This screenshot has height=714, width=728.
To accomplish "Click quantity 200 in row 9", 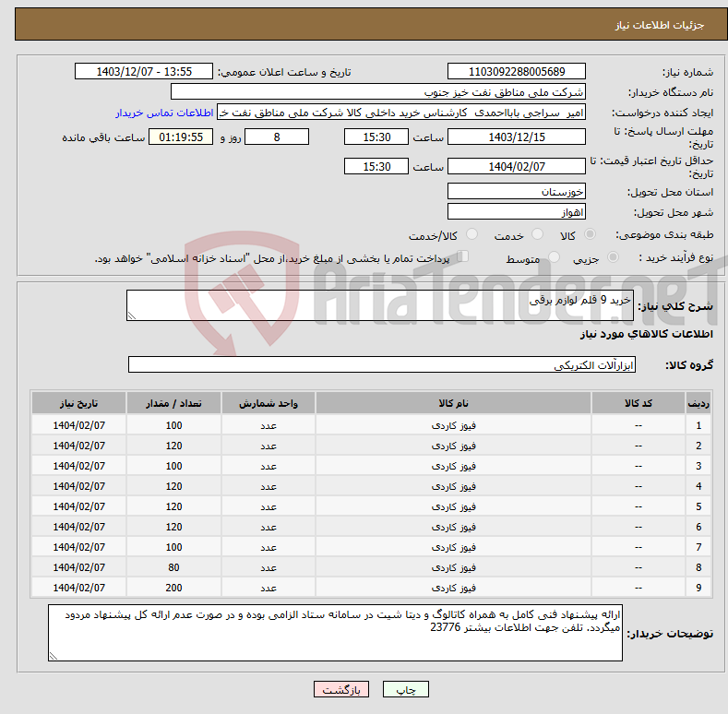I will click(x=173, y=588).
